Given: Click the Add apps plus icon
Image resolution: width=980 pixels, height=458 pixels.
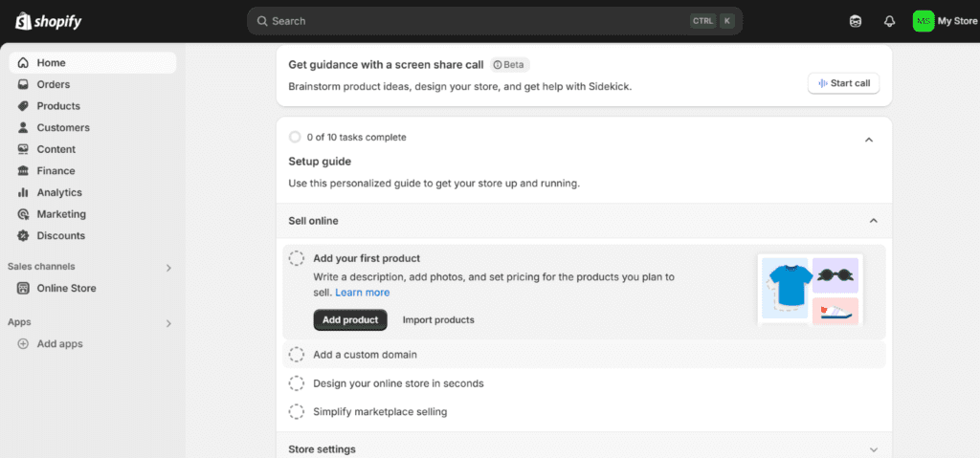Looking at the screenshot, I should [24, 343].
